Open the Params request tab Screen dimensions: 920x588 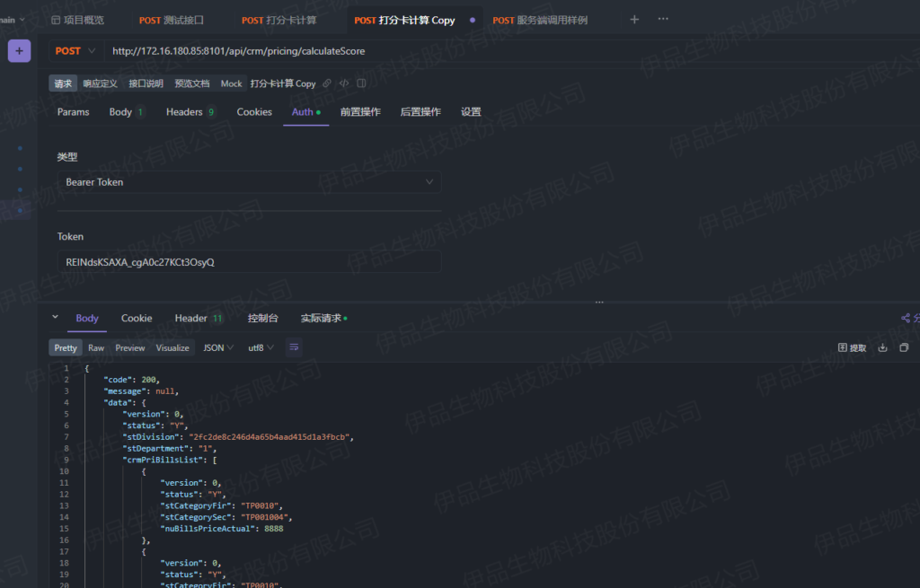point(74,112)
